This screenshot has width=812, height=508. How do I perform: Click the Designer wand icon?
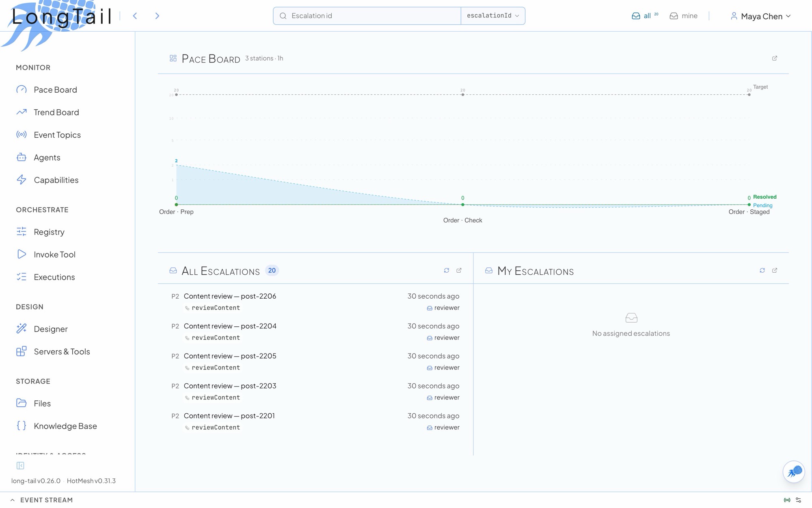(22, 329)
